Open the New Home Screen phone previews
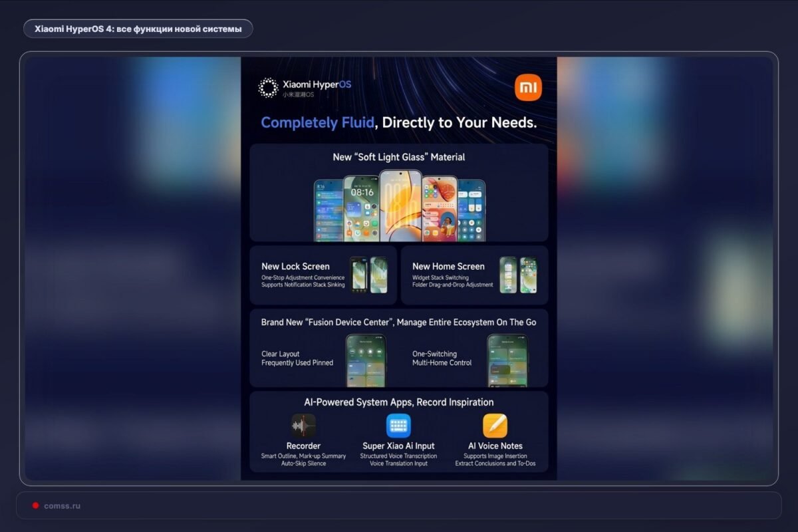This screenshot has height=532, width=798. 518,275
